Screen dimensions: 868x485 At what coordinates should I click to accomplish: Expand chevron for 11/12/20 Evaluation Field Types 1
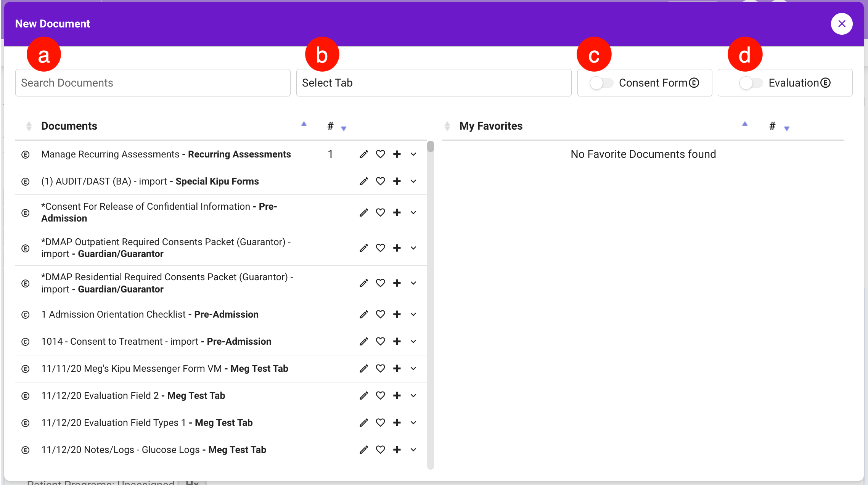point(413,422)
